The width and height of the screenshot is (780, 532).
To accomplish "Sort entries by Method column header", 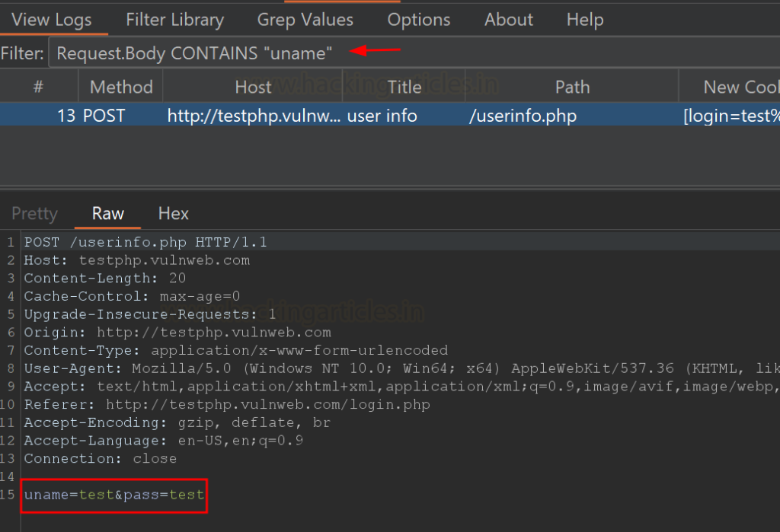I will (121, 88).
